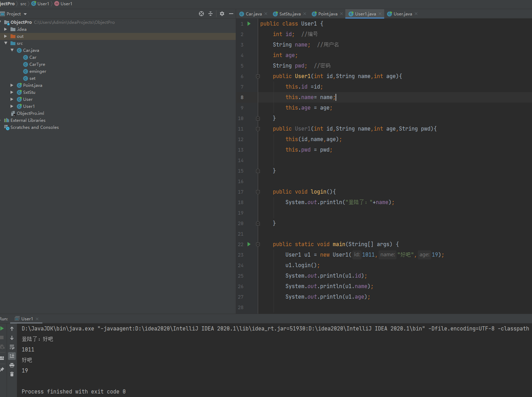532x397 pixels.
Task: Switch to the Car.java editor tab
Action: point(253,14)
